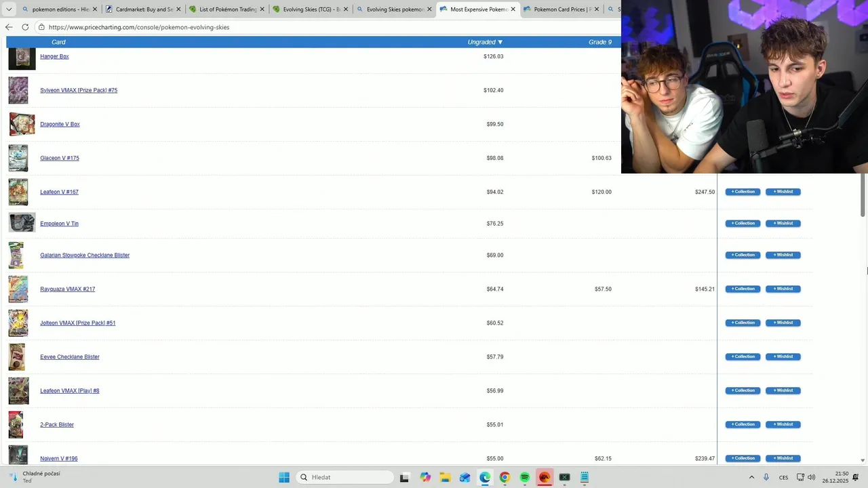Add Leafeon V #167 to Wishlist
Screen dimensions: 868x488
783,192
